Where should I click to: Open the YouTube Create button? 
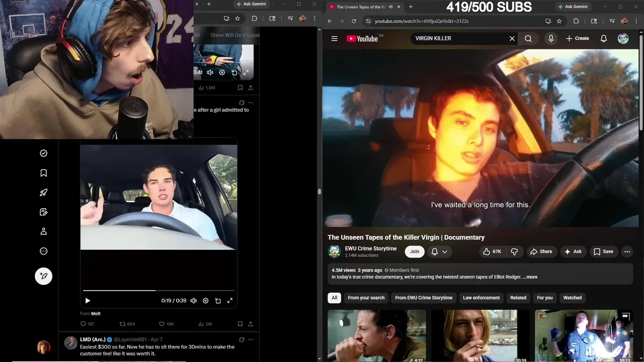coord(578,39)
